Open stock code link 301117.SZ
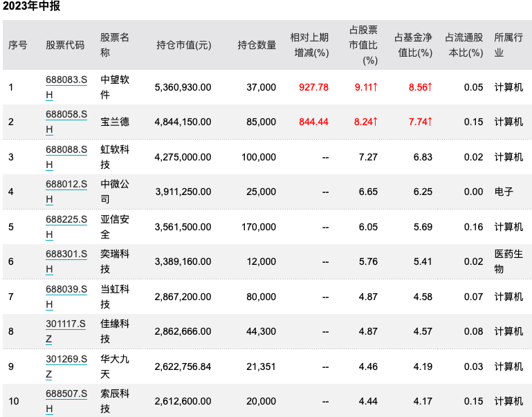The width and height of the screenshot is (532, 417). 66,331
